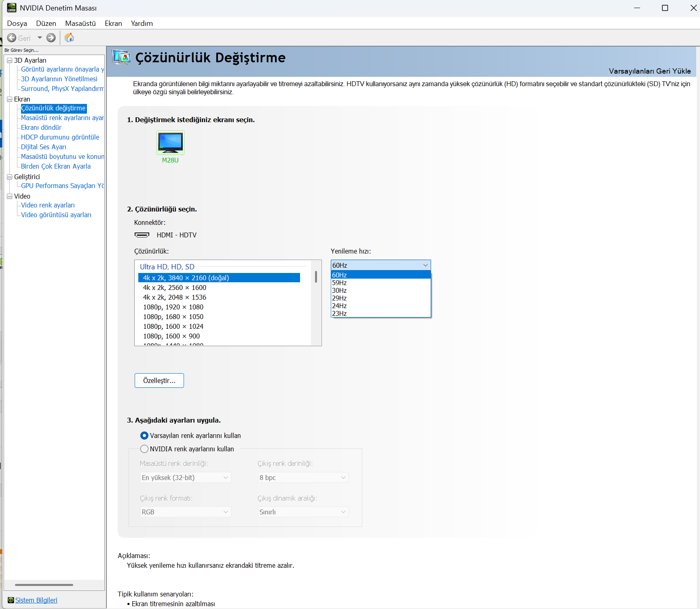This screenshot has width=700, height=609.
Task: Collapse the Geliştirici tree node
Action: click(10, 177)
